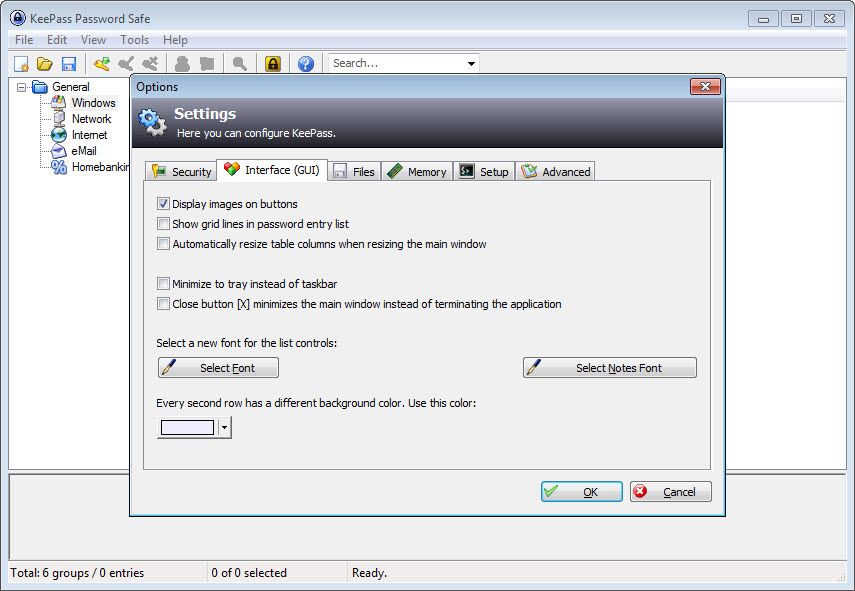Open the row background color dropdown arrow
The height and width of the screenshot is (591, 855).
(225, 427)
